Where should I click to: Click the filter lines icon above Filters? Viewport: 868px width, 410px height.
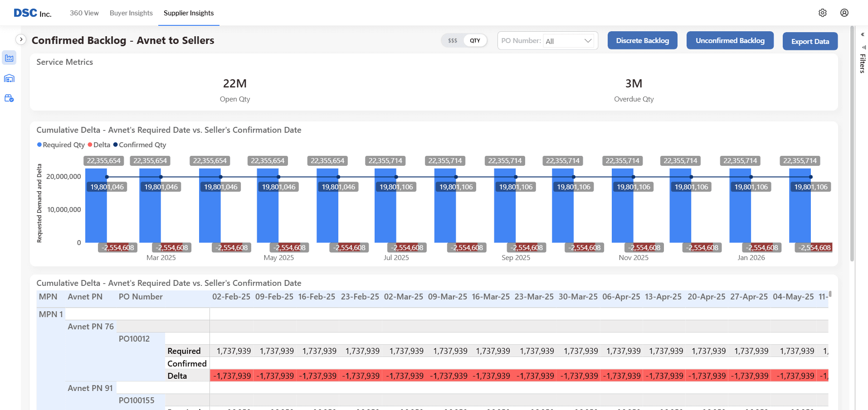(x=863, y=47)
